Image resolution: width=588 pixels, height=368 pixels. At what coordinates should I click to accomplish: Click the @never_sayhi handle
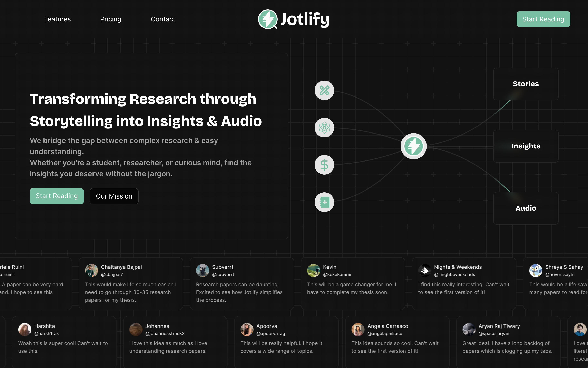point(560,275)
